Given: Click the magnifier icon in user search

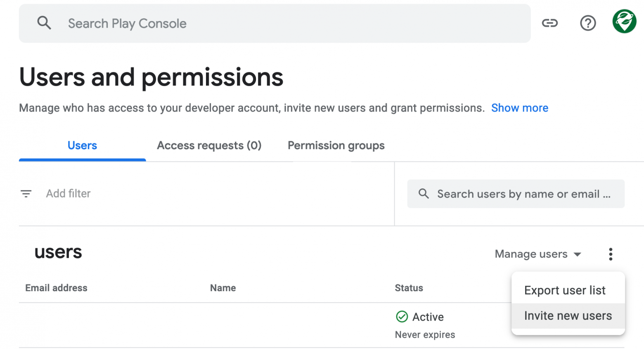Looking at the screenshot, I should 424,193.
